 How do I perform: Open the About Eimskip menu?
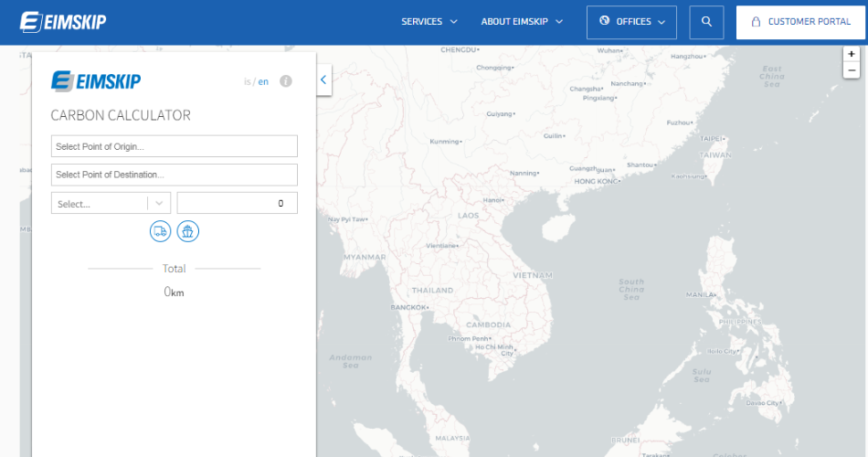click(522, 22)
